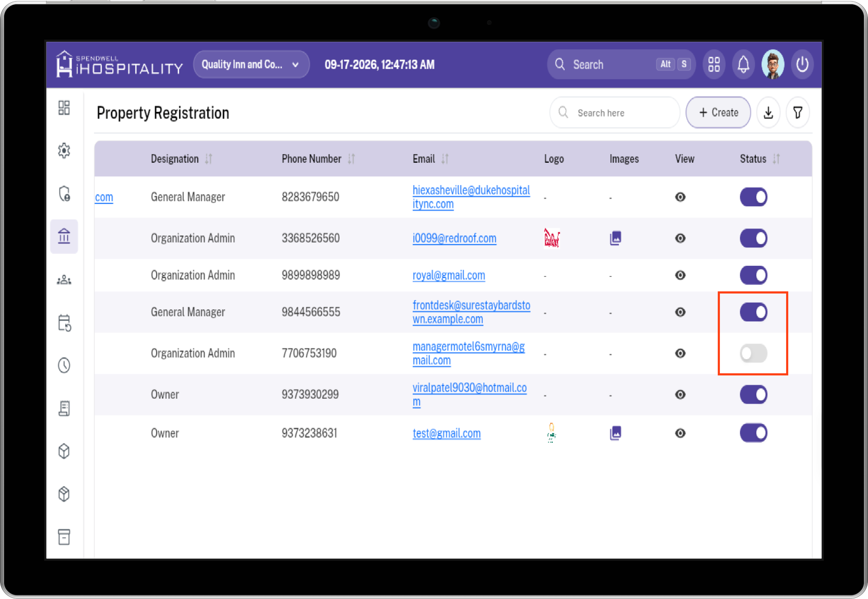View details of phone 9373930299 row

[680, 394]
